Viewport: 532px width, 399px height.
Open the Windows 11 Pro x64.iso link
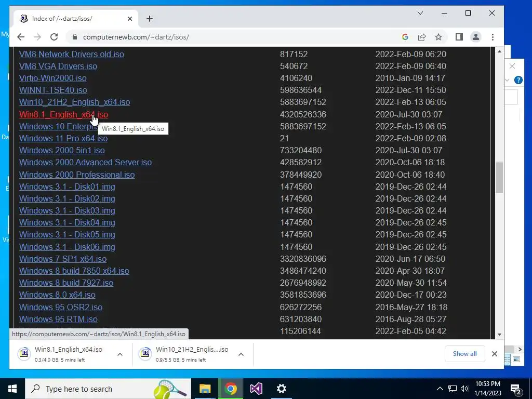click(x=63, y=138)
